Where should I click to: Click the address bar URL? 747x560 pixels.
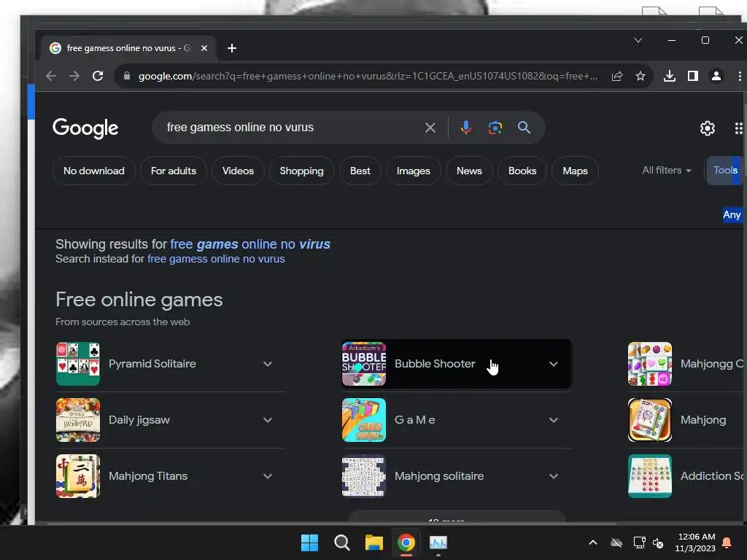368,76
